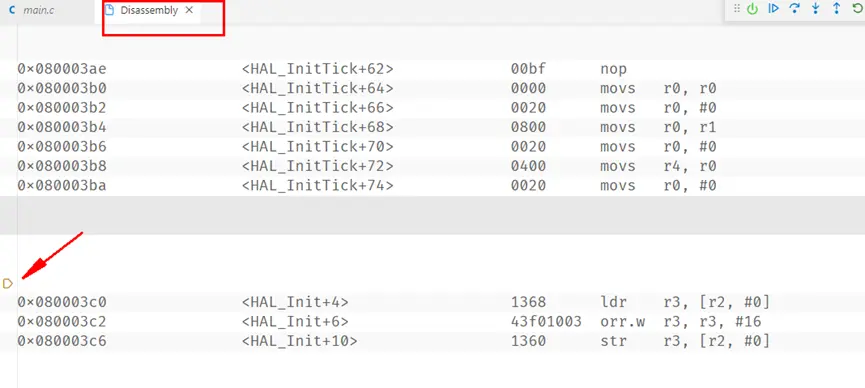Restart debugging with the circular arrow icon

pyautogui.click(x=858, y=8)
